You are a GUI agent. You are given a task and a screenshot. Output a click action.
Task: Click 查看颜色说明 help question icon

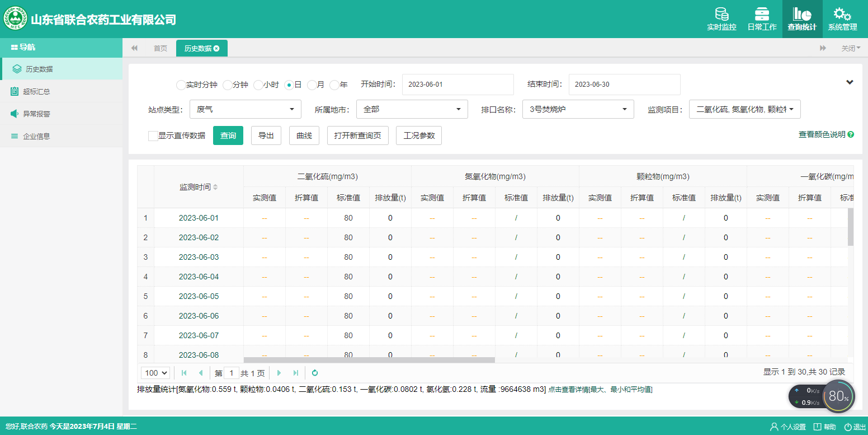(851, 135)
